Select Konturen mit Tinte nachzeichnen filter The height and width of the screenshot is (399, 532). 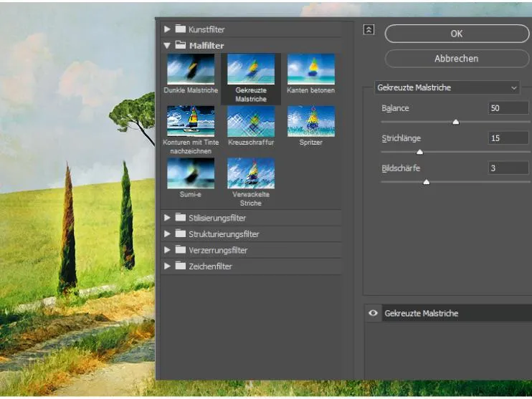pyautogui.click(x=190, y=121)
